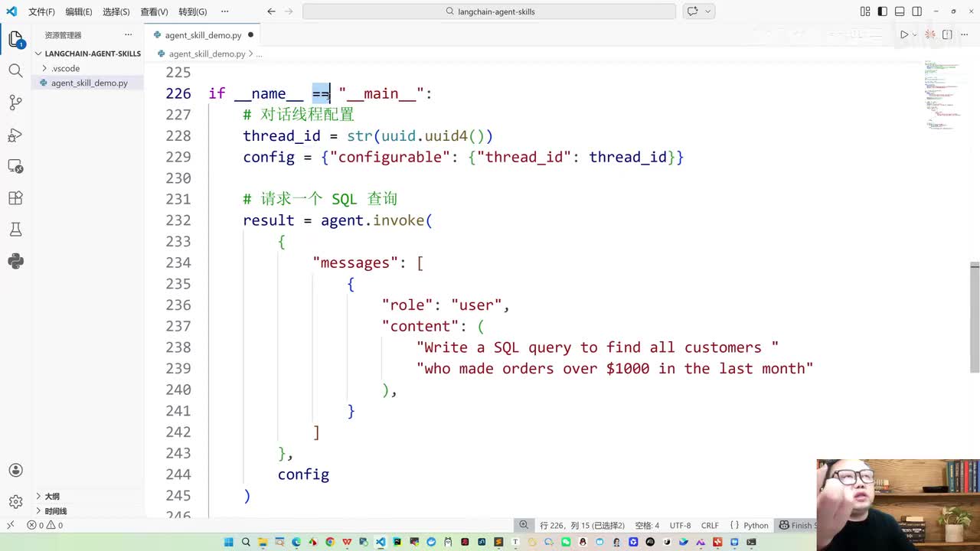Toggle the primary side bar visibility
Image resolution: width=980 pixels, height=551 pixels.
[x=883, y=11]
